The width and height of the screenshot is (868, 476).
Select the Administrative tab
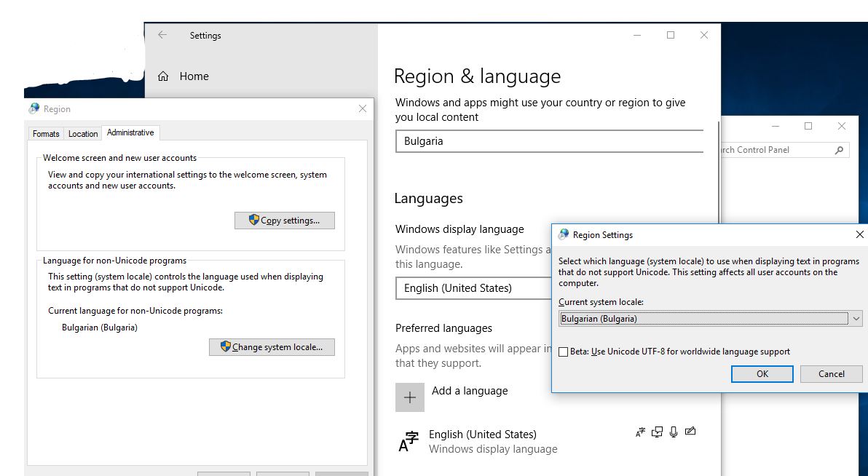point(130,132)
